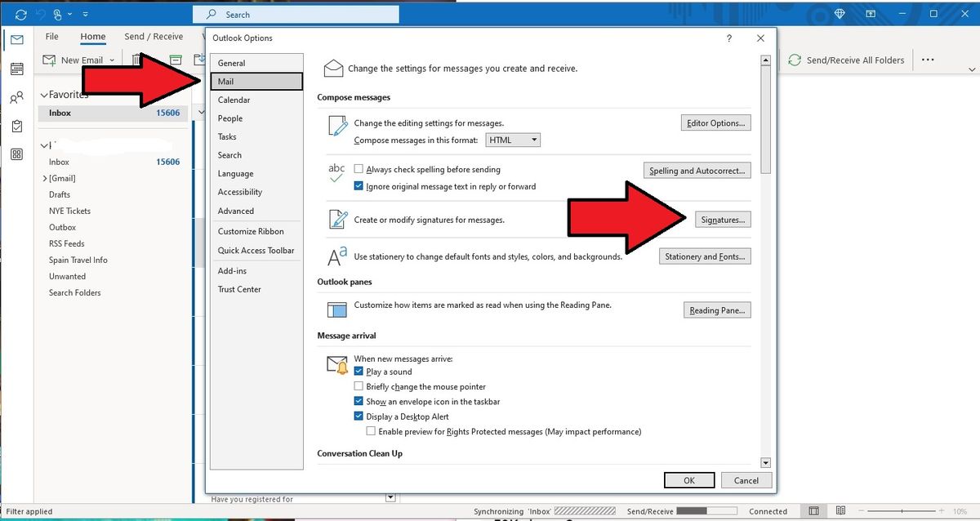The height and width of the screenshot is (521, 980).
Task: Switch to Normal view in status bar
Action: [x=814, y=511]
